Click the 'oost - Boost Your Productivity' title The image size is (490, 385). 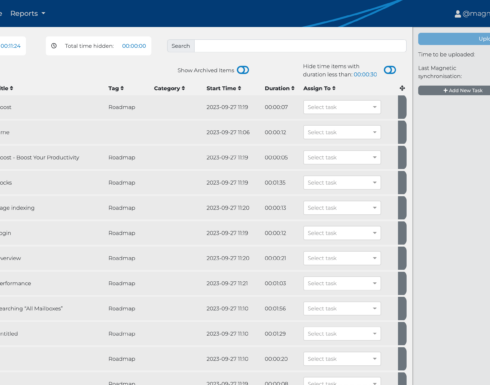tap(40, 157)
